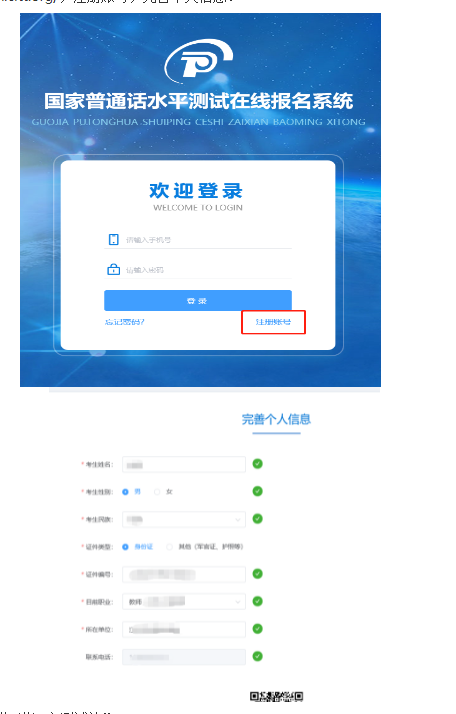
Task: Open the 忘记密码? link
Action: click(124, 322)
